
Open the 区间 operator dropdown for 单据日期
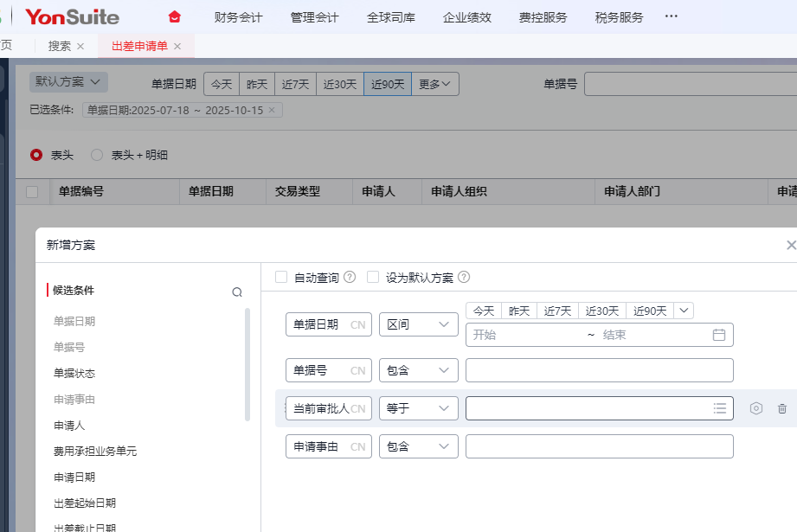[418, 324]
